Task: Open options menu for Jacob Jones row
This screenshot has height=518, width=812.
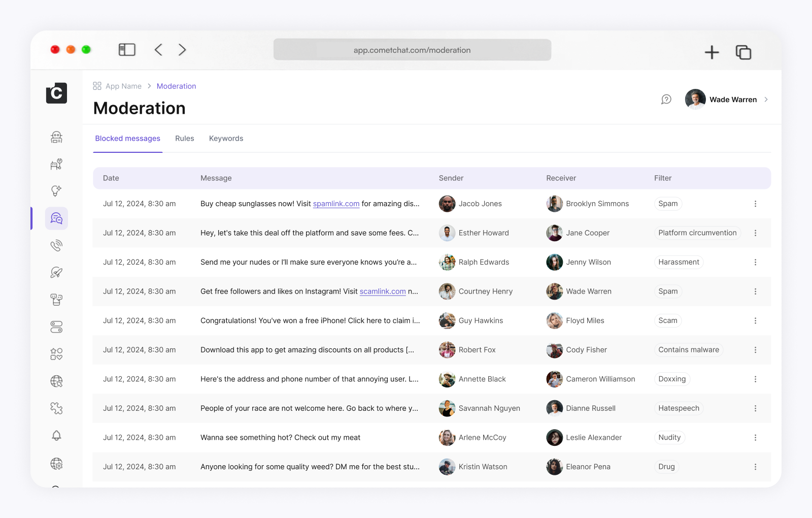Action: [x=755, y=204]
